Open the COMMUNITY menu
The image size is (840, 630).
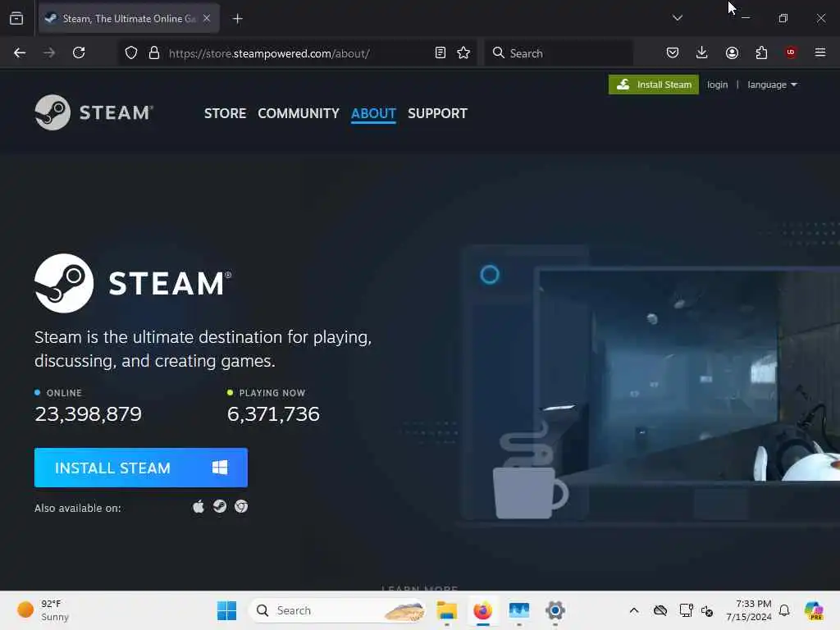click(299, 113)
